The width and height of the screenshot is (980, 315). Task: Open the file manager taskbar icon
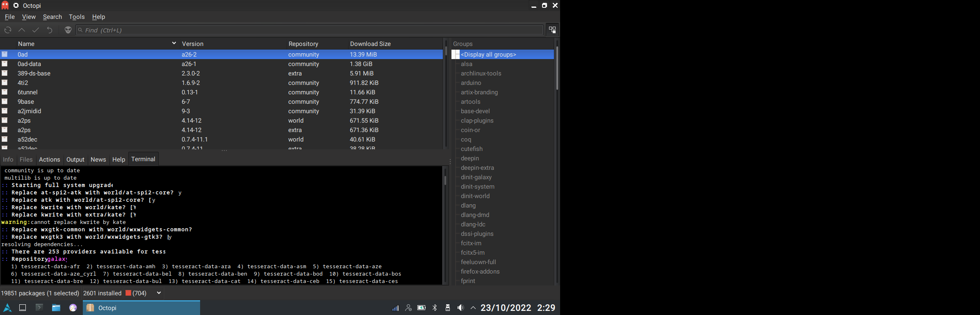56,308
